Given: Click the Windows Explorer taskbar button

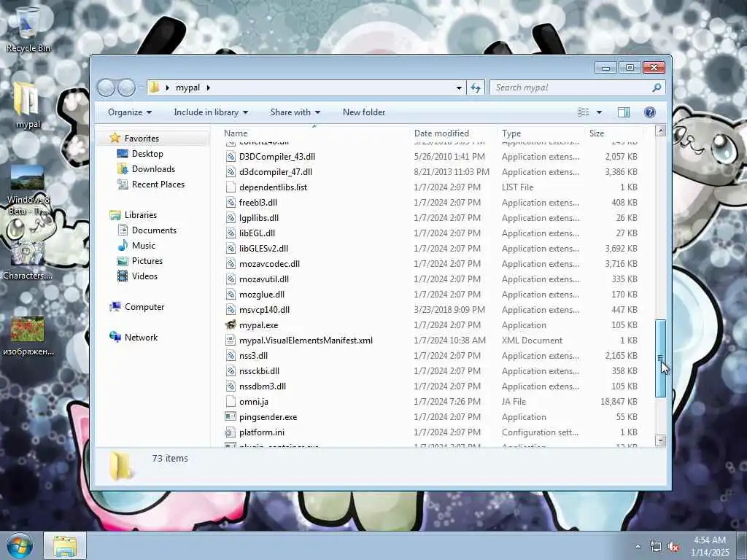Looking at the screenshot, I should tap(65, 545).
